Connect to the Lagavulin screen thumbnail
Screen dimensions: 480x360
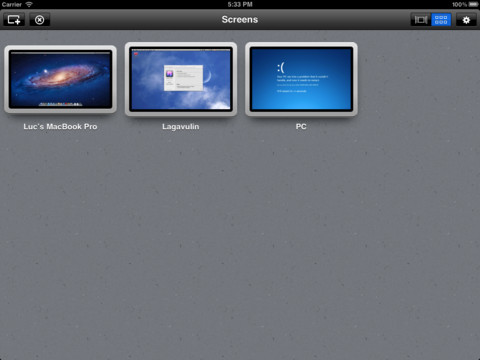(181, 79)
